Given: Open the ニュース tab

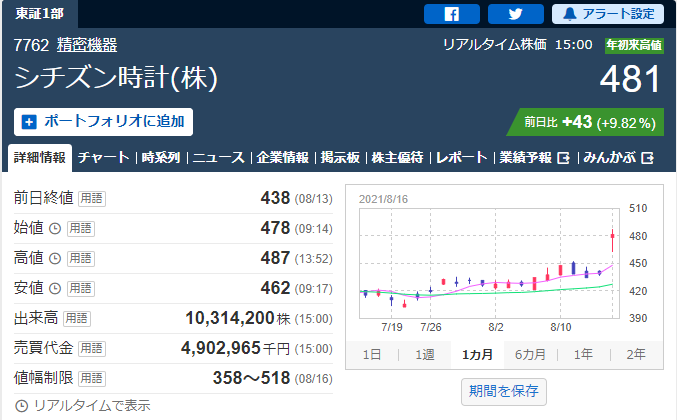Looking at the screenshot, I should point(218,157).
